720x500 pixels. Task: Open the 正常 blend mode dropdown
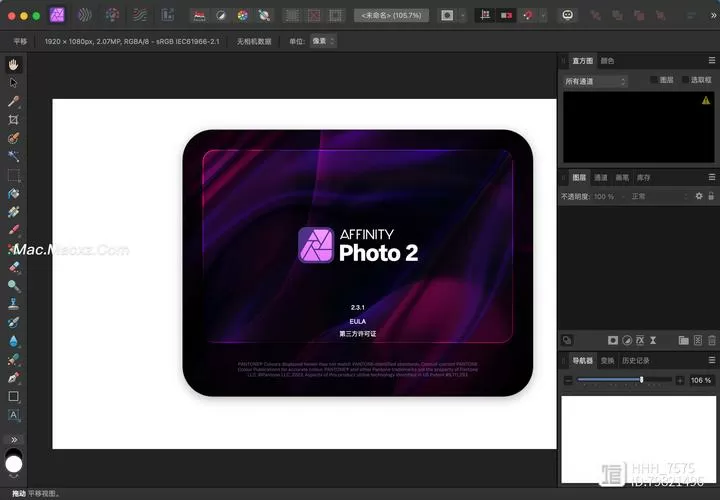[658, 196]
